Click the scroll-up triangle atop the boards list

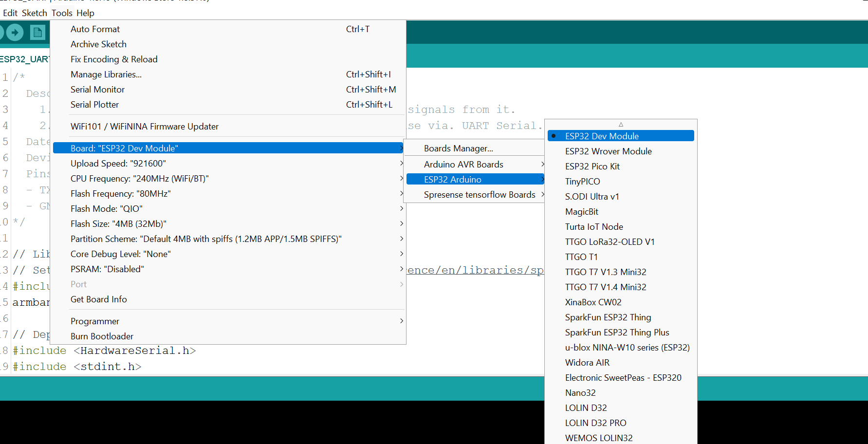(x=621, y=125)
